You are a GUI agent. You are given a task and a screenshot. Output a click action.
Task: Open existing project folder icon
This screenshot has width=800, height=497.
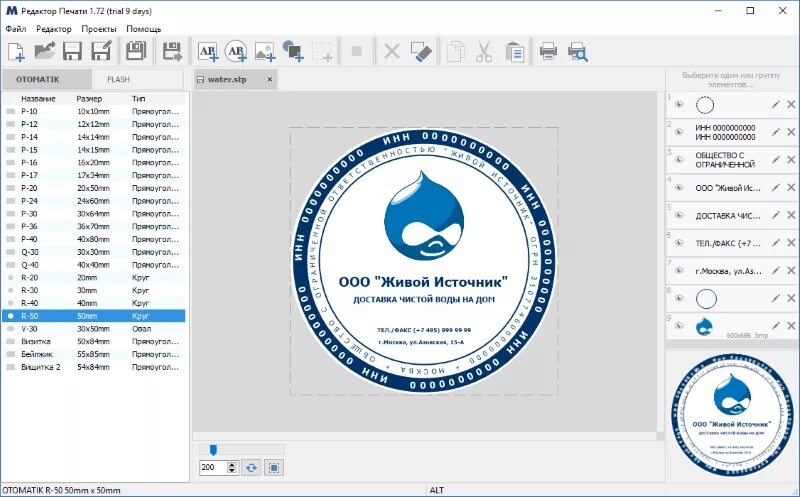(x=44, y=51)
